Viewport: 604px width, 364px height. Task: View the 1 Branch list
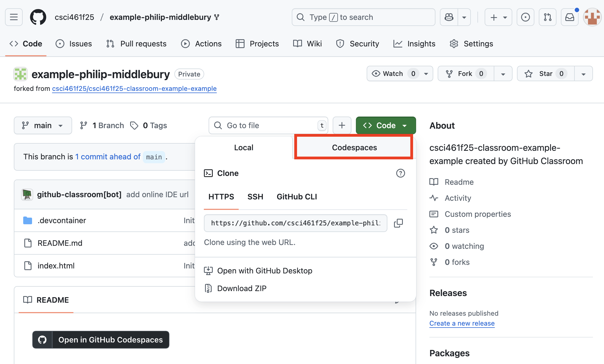pyautogui.click(x=102, y=125)
